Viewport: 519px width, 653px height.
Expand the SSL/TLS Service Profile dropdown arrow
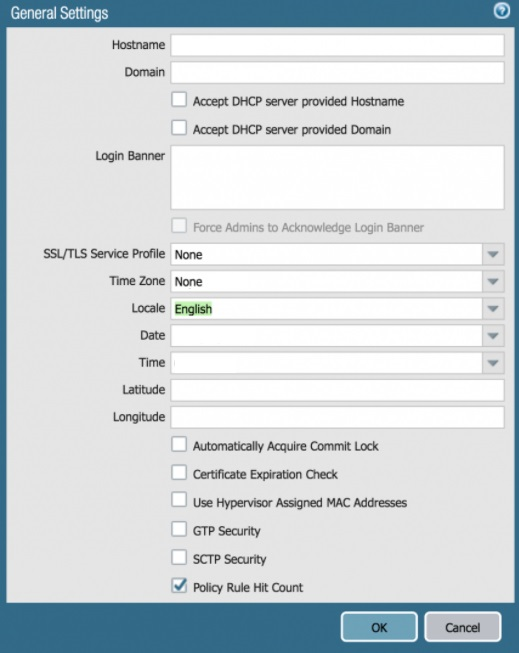pos(493,254)
